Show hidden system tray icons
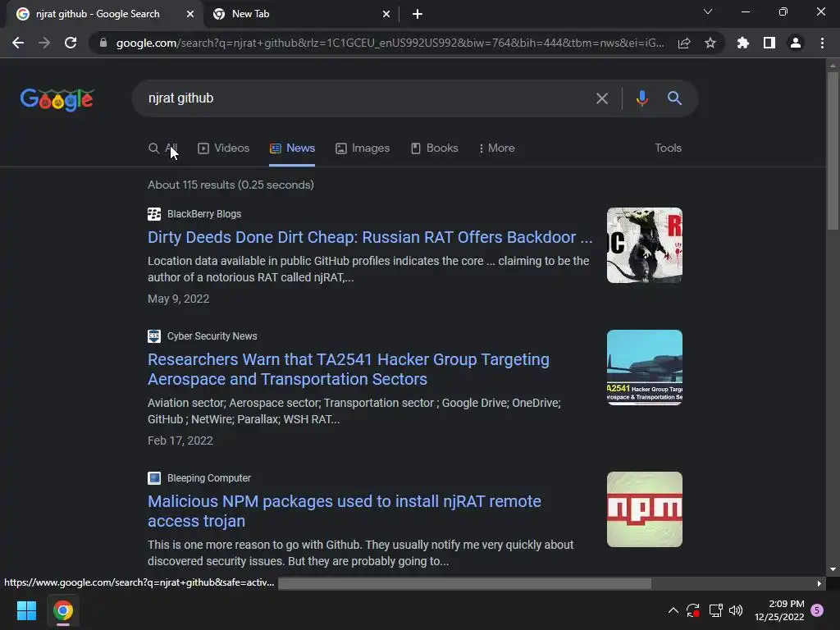 673,610
